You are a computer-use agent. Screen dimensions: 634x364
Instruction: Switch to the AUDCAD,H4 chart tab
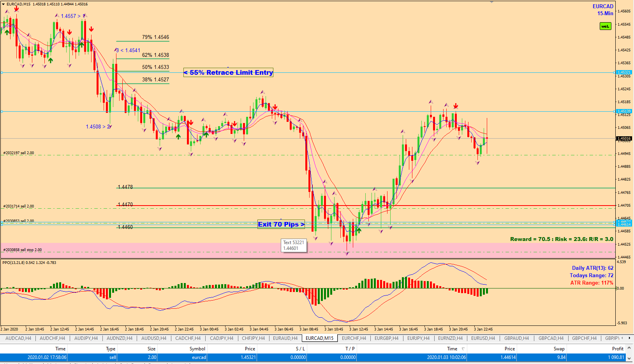coord(18,338)
